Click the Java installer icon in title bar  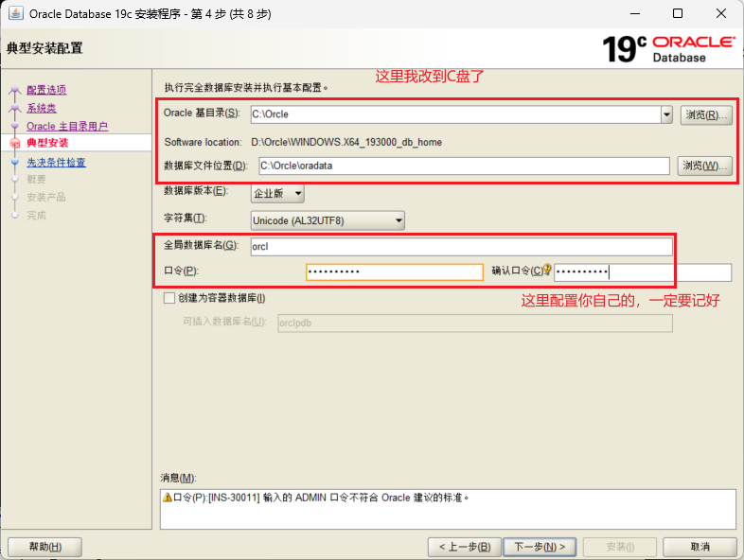tap(16, 13)
